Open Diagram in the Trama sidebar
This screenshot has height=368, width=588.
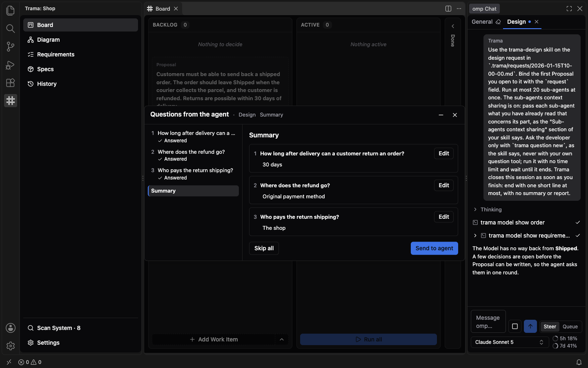point(80,40)
